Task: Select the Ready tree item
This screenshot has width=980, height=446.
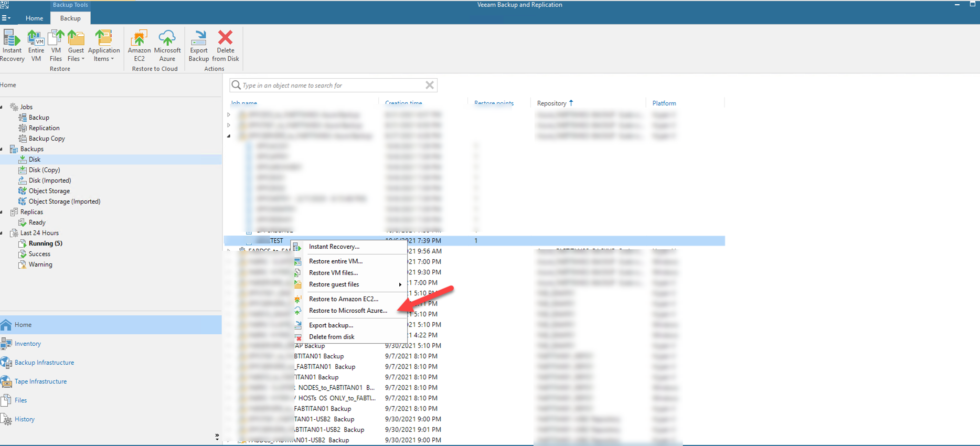Action: point(37,222)
